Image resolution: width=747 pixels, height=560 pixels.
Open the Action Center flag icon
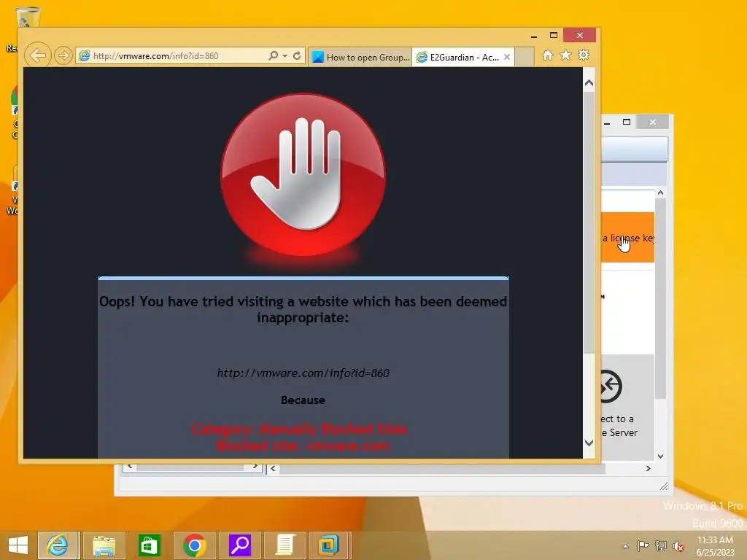coord(643,545)
